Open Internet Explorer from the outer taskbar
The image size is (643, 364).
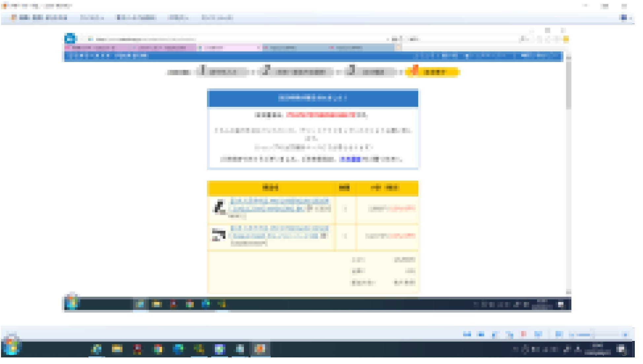[97, 349]
